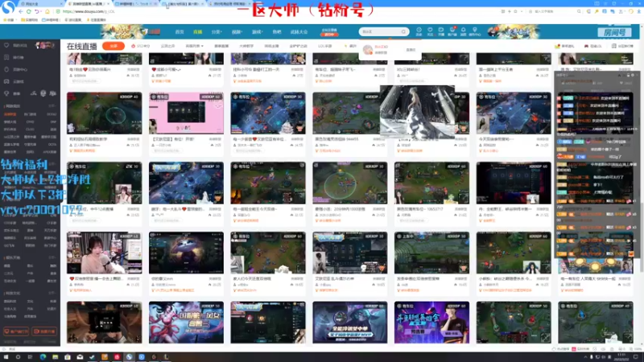Open the 页游中心 sidebar icon
The height and width of the screenshot is (362, 644).
6,69
